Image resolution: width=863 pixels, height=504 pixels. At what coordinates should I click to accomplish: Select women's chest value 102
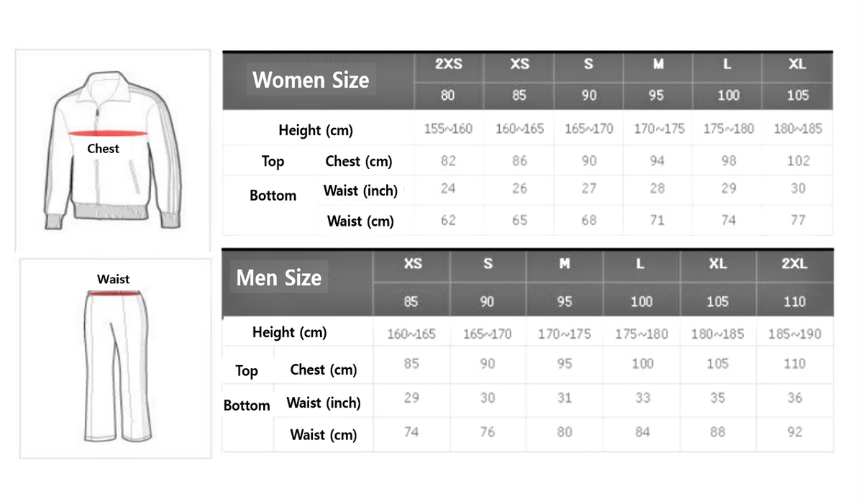[798, 161]
